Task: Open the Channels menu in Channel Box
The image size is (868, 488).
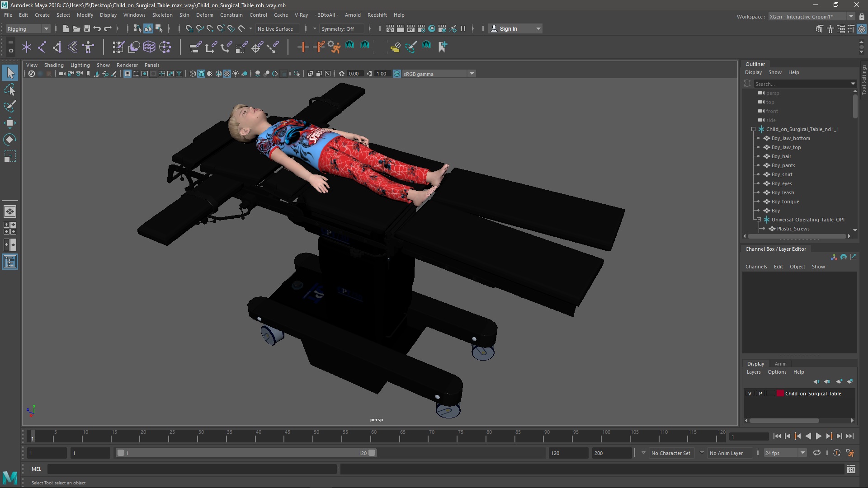Action: pyautogui.click(x=756, y=267)
